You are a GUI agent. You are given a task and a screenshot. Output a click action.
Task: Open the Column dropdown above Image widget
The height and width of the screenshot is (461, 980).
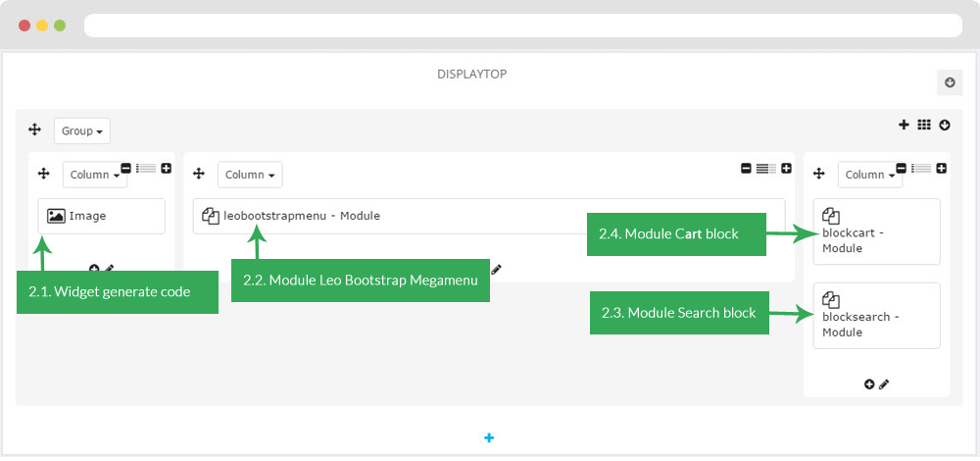point(94,175)
